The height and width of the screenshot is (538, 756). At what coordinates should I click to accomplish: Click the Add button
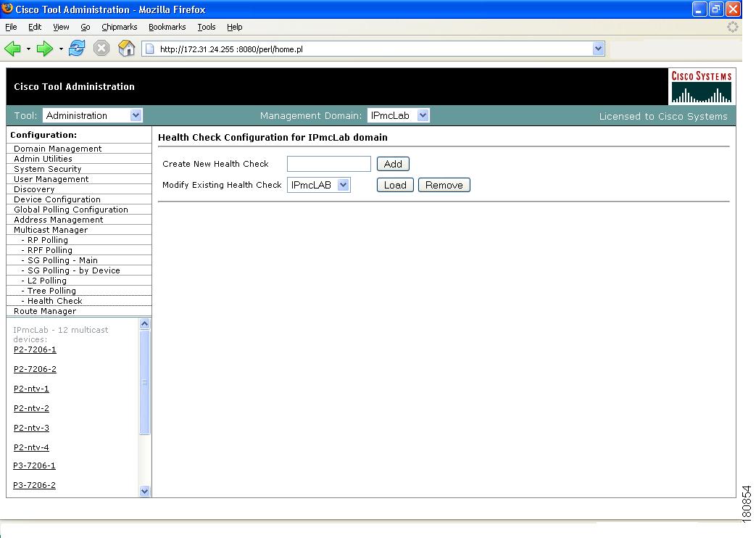393,164
